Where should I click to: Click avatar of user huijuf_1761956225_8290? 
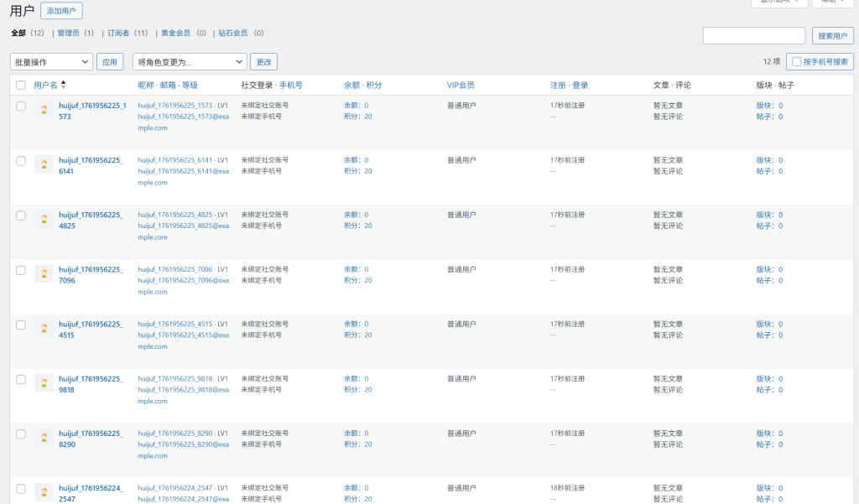click(x=44, y=438)
